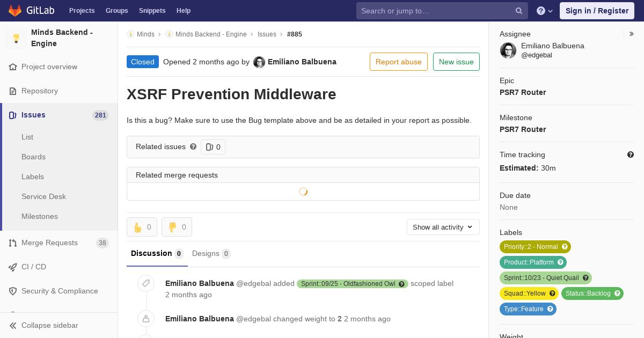Open the Service Desk sidebar link

43,196
